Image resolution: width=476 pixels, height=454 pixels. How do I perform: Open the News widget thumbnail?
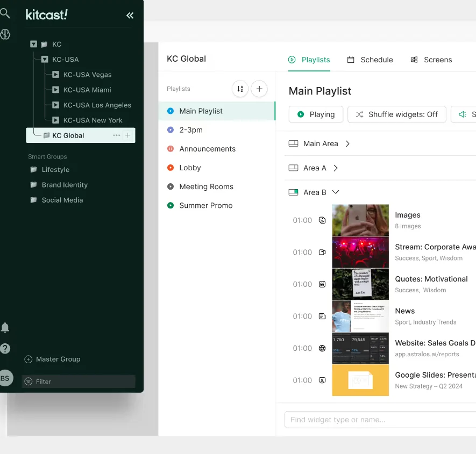(x=360, y=316)
